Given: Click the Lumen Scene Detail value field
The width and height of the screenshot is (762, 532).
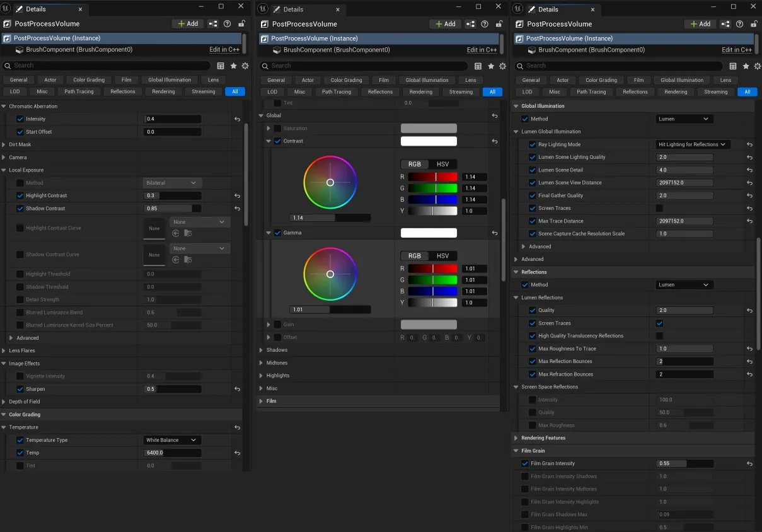Looking at the screenshot, I should (684, 170).
